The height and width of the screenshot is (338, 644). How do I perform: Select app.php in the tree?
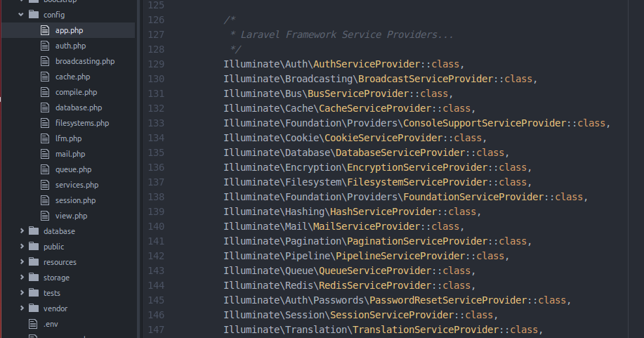68,30
